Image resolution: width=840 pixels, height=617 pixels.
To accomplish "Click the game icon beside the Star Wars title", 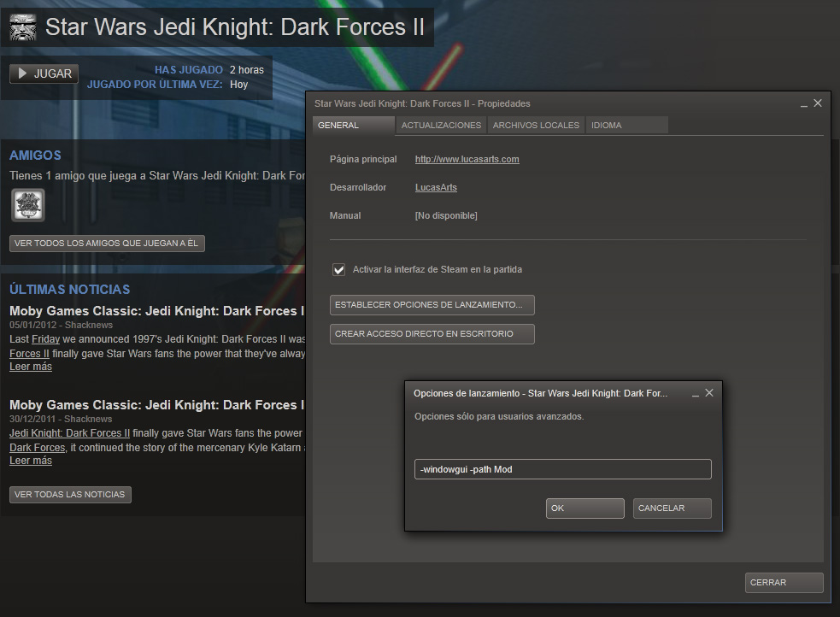I will [23, 27].
